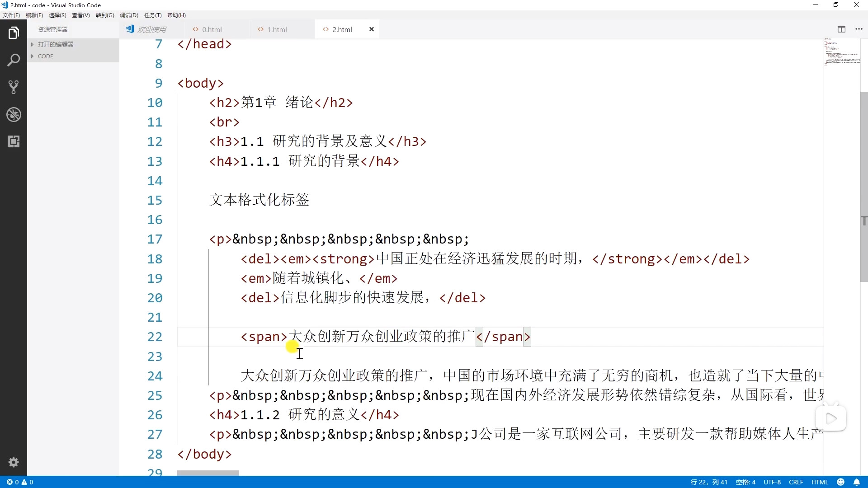The height and width of the screenshot is (488, 868).
Task: Open the Debug view icon
Action: point(14,114)
